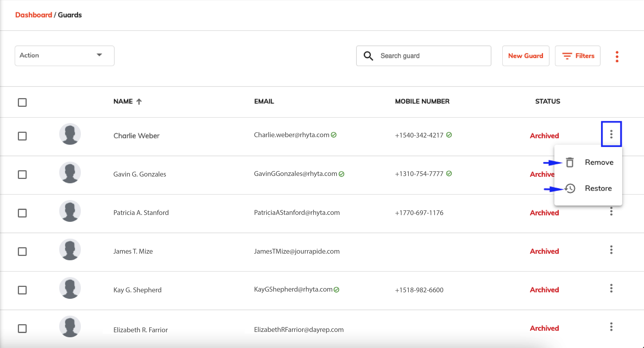The height and width of the screenshot is (348, 644).
Task: Click the sort arrow beside NAME header
Action: [x=139, y=101]
